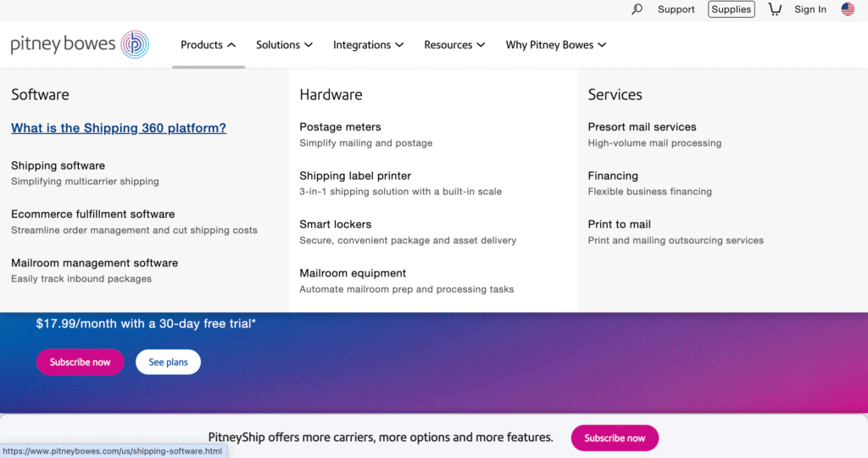Click 'Simplifying multicarrier shipping' description
Image resolution: width=868 pixels, height=458 pixels.
86,182
